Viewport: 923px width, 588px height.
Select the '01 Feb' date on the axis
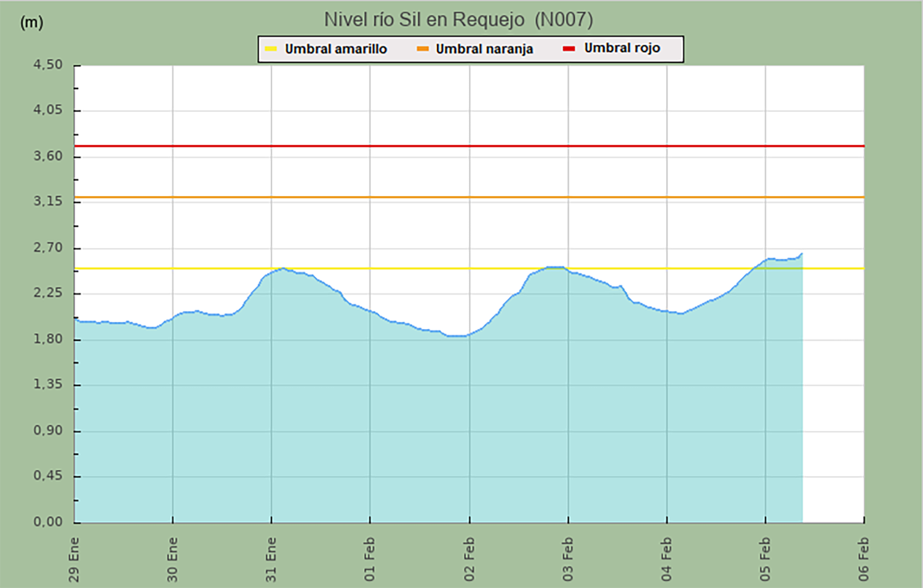(370, 559)
